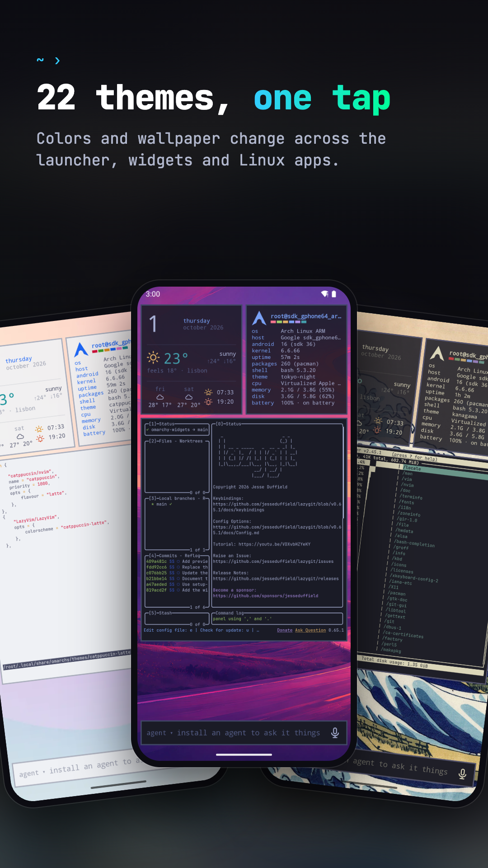This screenshot has height=868, width=488.
Task: Tap 'Check for update: u' hint
Action: [224, 630]
